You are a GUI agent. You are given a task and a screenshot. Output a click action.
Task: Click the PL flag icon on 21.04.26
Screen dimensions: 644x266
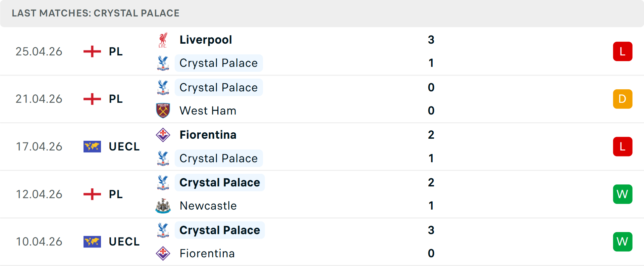point(92,99)
